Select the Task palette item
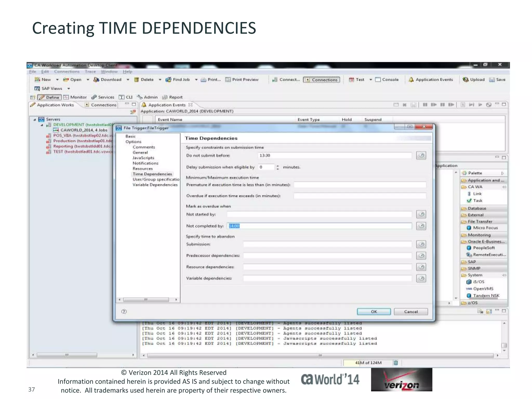The height and width of the screenshot is (399, 532). click(475, 201)
